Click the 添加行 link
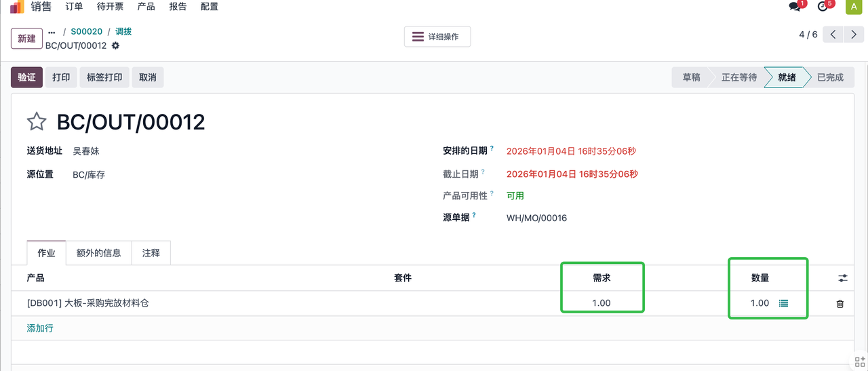 pos(40,328)
